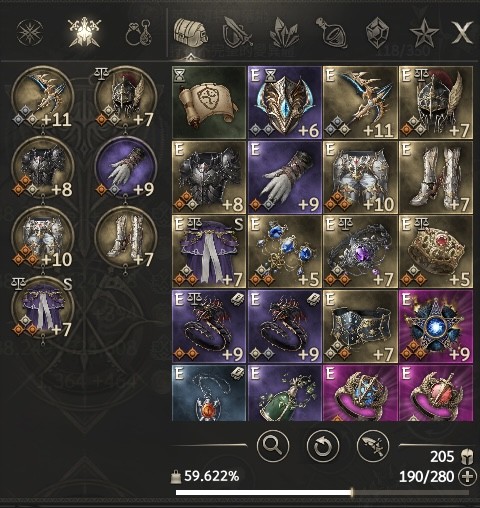480x508 pixels.
Task: Open the potion consumables tab
Action: tap(331, 33)
